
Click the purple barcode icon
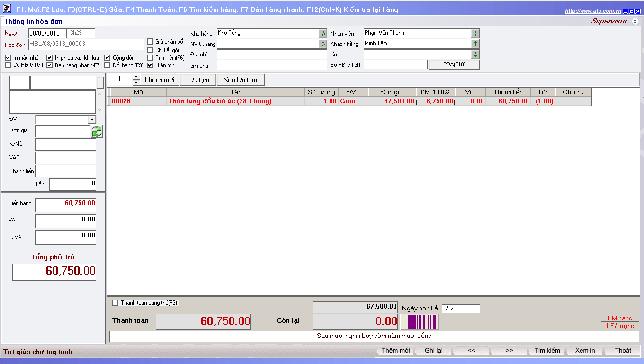tap(420, 321)
